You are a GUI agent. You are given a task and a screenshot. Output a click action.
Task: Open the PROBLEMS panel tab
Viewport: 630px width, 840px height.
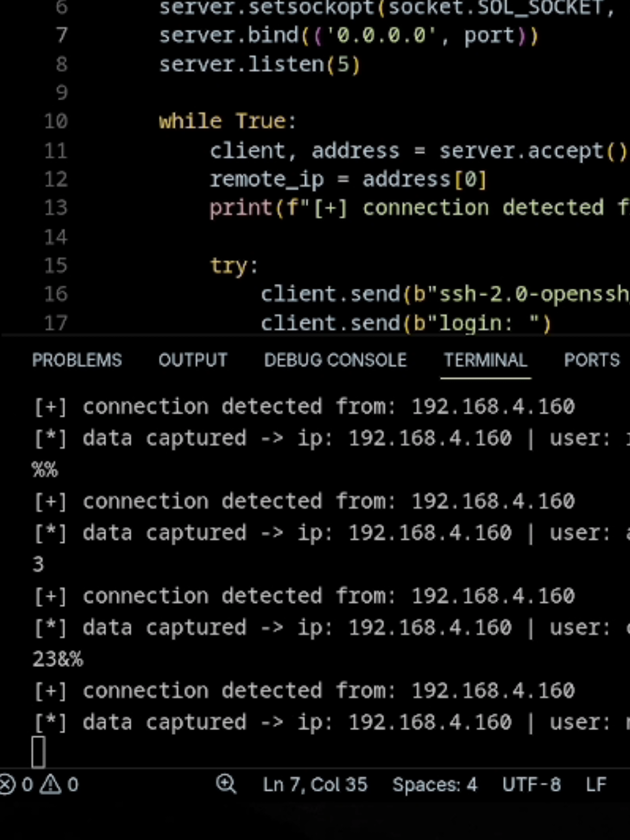pyautogui.click(x=77, y=360)
